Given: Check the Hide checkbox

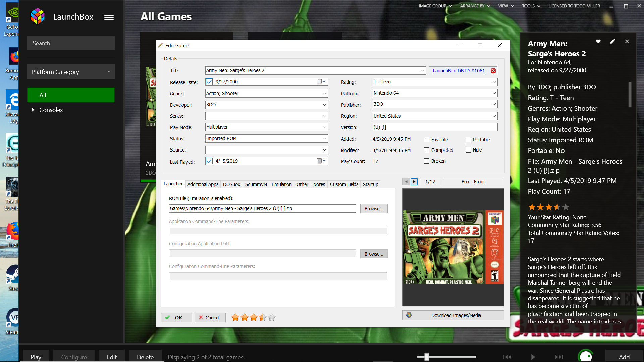Looking at the screenshot, I should [468, 150].
